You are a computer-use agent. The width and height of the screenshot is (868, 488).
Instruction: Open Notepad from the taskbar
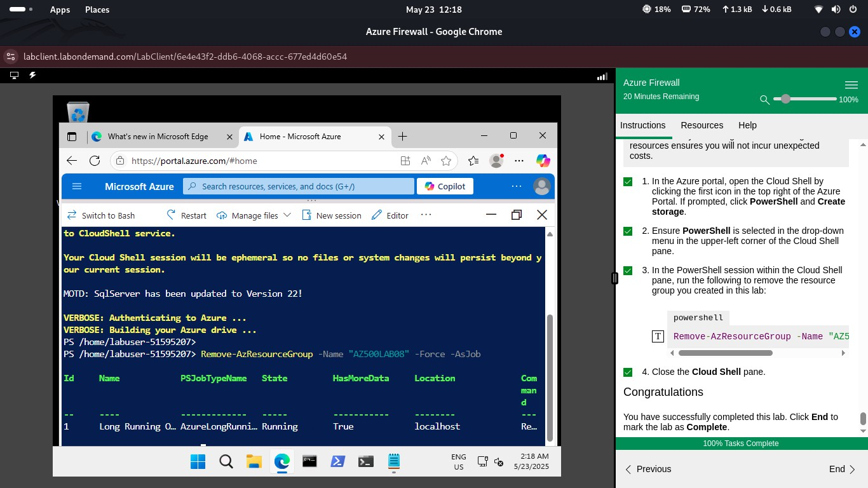pos(393,461)
